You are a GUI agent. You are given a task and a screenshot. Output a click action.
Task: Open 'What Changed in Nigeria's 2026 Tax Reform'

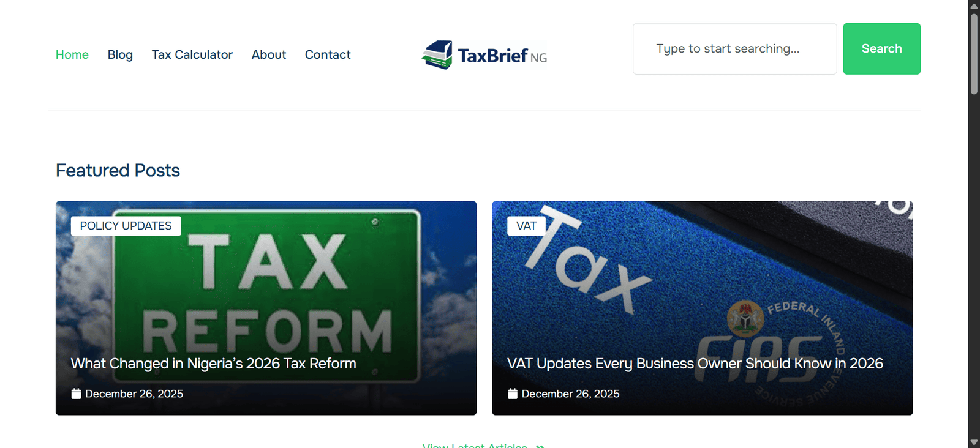click(213, 364)
